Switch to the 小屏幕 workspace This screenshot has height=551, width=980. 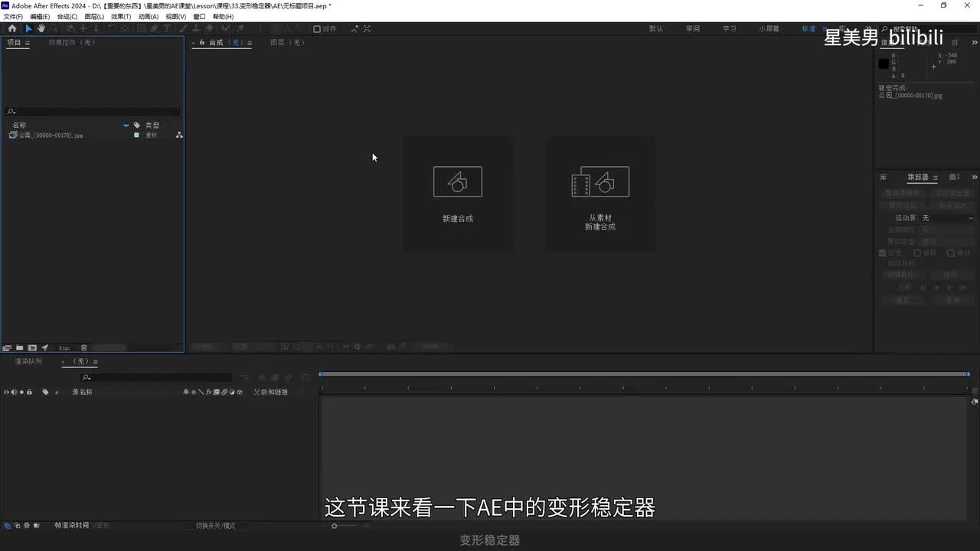[x=769, y=29]
